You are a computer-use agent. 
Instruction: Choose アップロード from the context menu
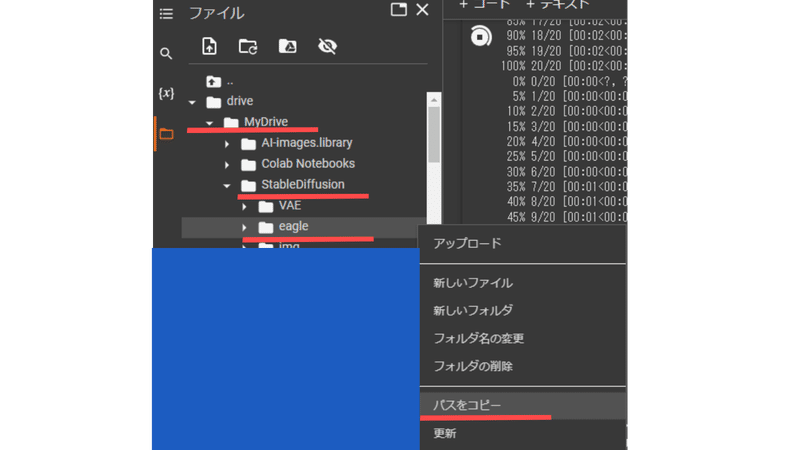[523, 244]
